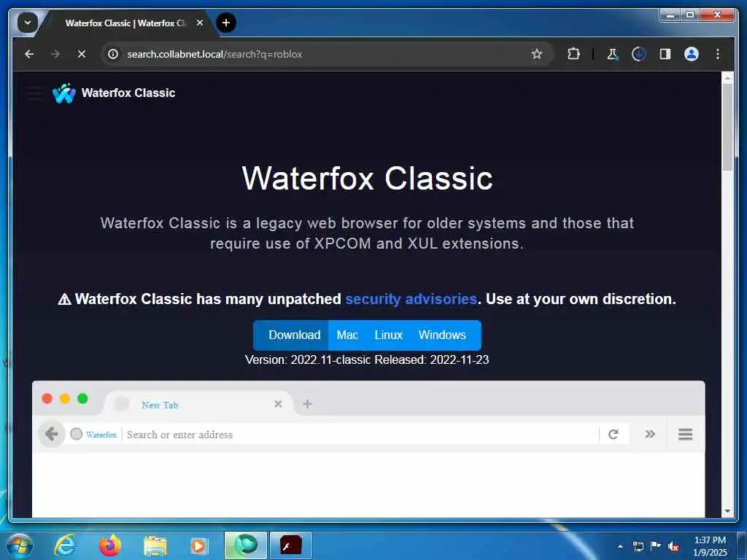Switch to the green browser taskbar button

[x=246, y=545]
